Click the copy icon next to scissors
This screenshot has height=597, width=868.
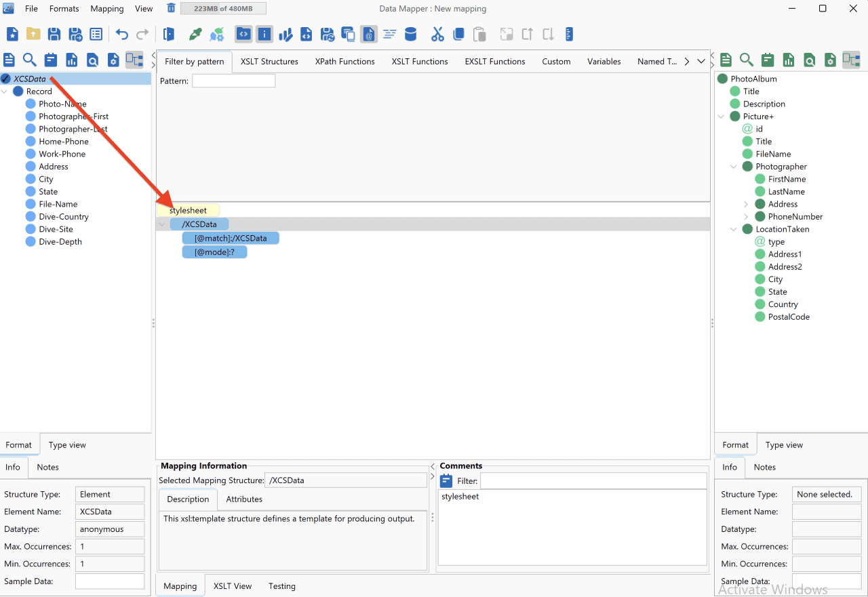pyautogui.click(x=458, y=34)
